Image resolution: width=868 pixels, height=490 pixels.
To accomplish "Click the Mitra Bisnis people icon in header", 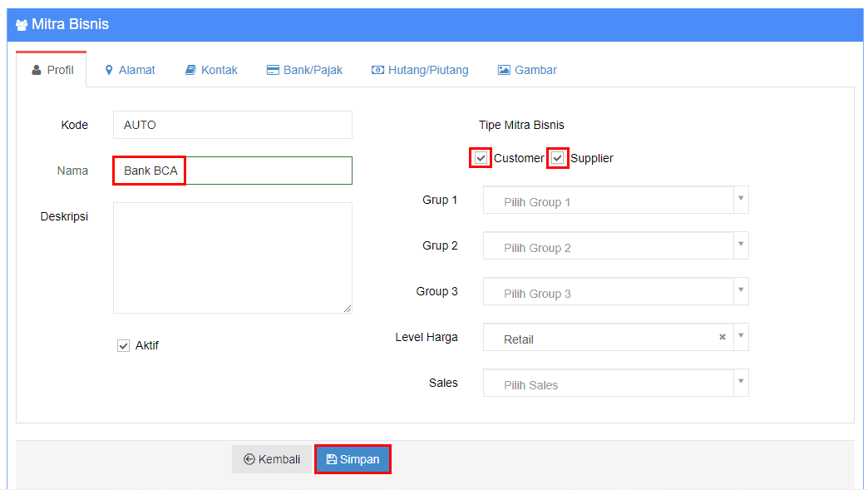I will pos(22,25).
